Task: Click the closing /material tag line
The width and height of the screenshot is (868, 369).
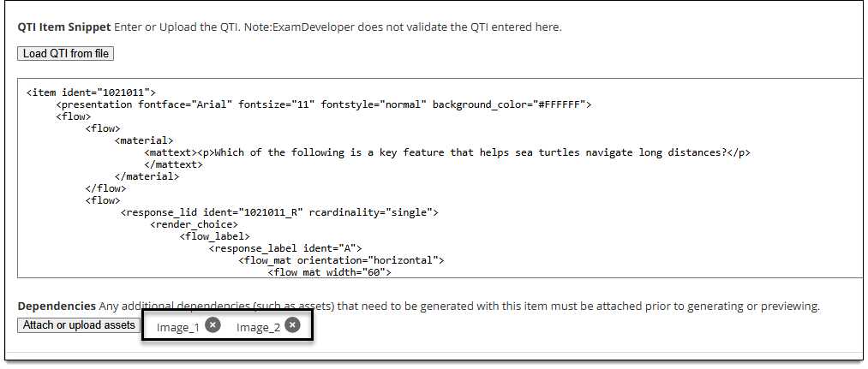Action: [147, 176]
